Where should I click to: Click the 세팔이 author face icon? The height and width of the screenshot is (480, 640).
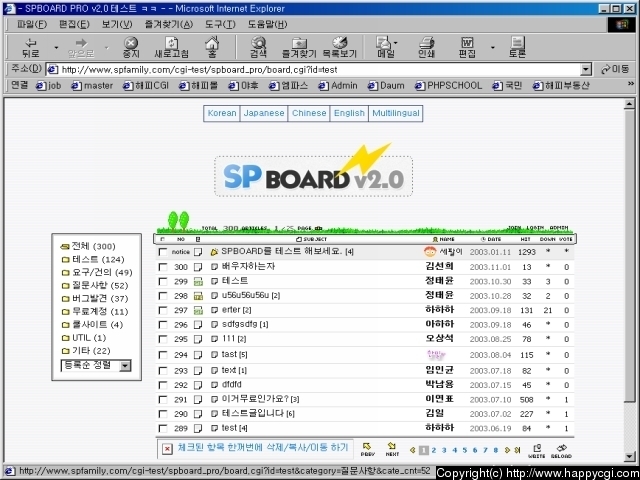click(430, 251)
